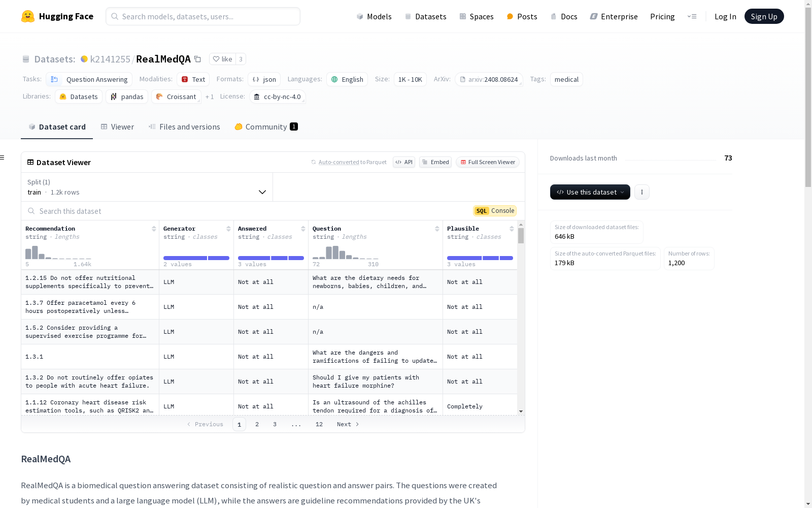This screenshot has height=508, width=812.
Task: Click the Log In link
Action: point(725,16)
